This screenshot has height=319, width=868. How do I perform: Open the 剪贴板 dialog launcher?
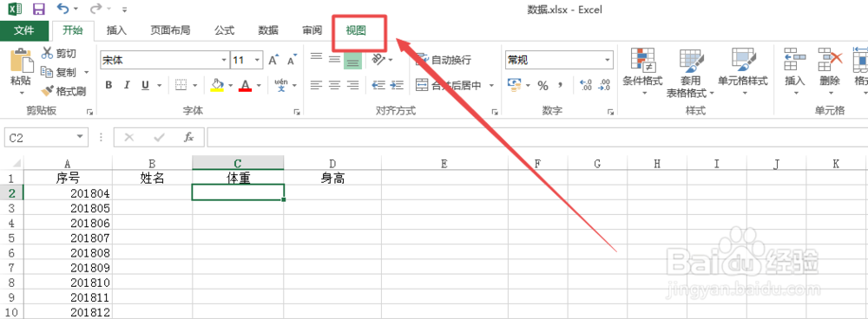(x=89, y=112)
